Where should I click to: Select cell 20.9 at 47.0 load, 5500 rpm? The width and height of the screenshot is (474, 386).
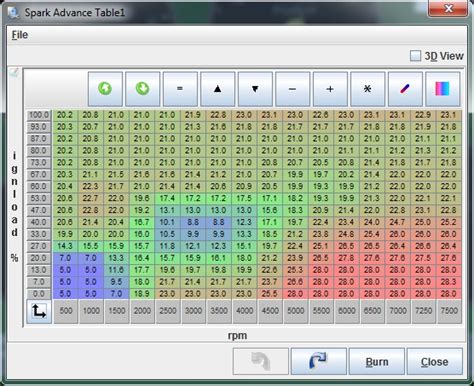tap(321, 210)
